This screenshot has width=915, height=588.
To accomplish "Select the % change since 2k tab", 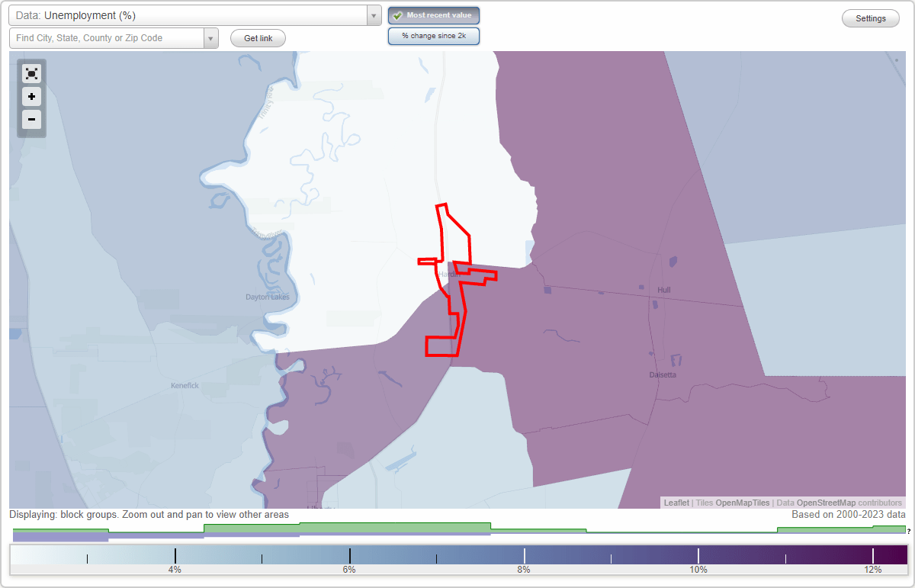I will click(434, 35).
